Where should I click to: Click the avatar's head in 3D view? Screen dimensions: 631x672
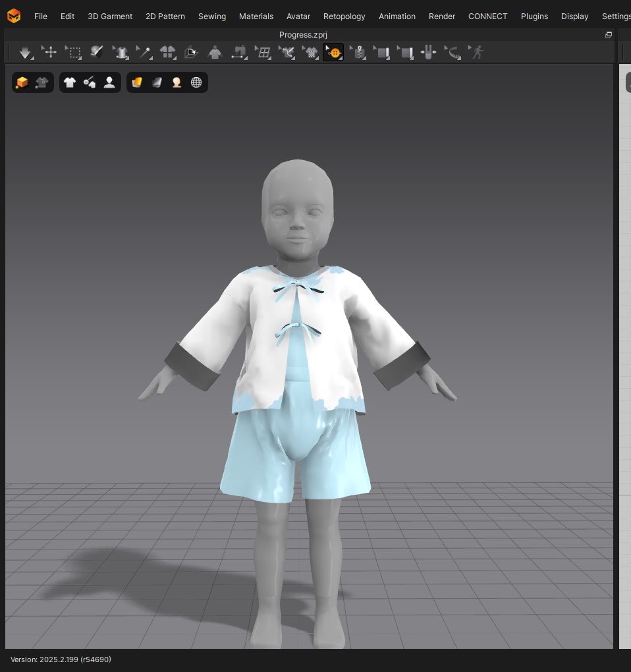point(298,210)
